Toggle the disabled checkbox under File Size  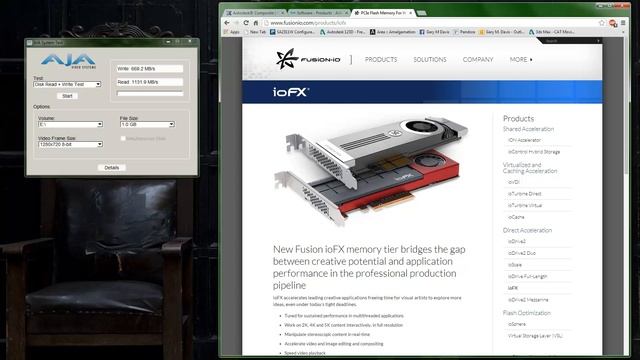123,139
